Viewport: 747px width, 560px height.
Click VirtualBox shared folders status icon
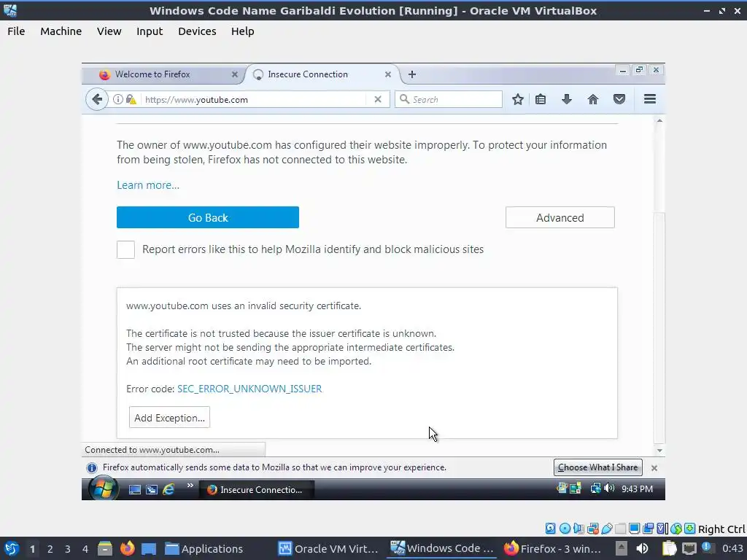[x=620, y=528]
